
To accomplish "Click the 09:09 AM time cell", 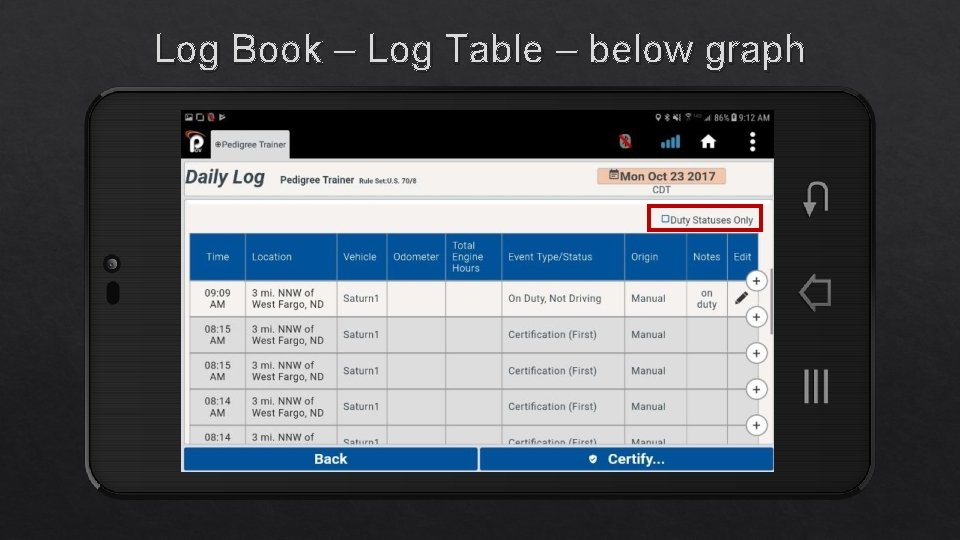I will click(217, 299).
